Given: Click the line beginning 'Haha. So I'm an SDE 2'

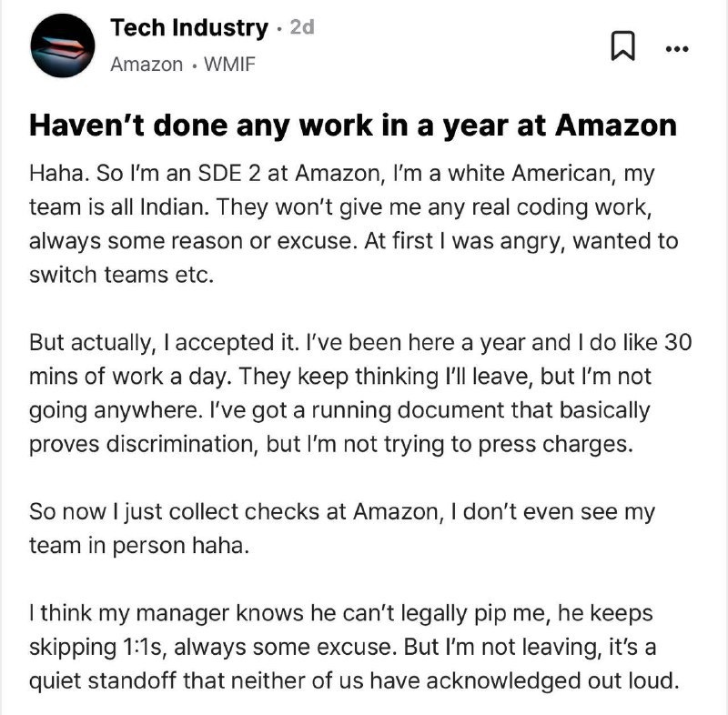Looking at the screenshot, I should (342, 174).
